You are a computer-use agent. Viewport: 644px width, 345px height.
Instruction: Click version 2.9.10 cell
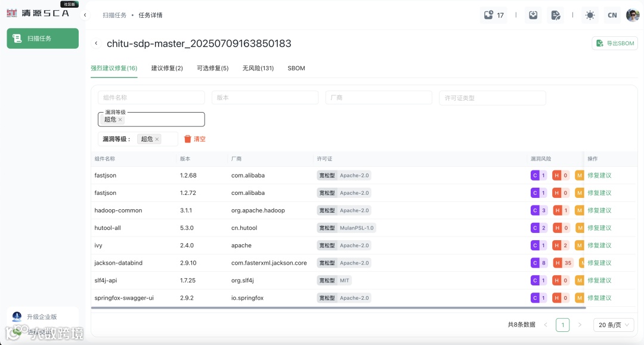click(188, 263)
